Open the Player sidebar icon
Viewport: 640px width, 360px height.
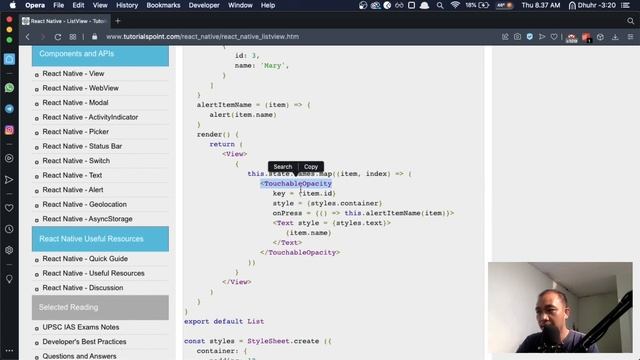(9, 158)
